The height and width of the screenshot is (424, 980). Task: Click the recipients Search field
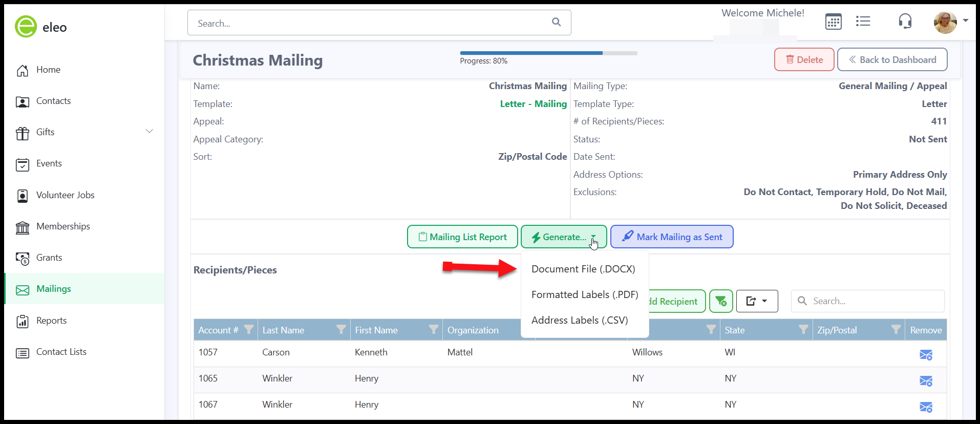[x=867, y=301]
